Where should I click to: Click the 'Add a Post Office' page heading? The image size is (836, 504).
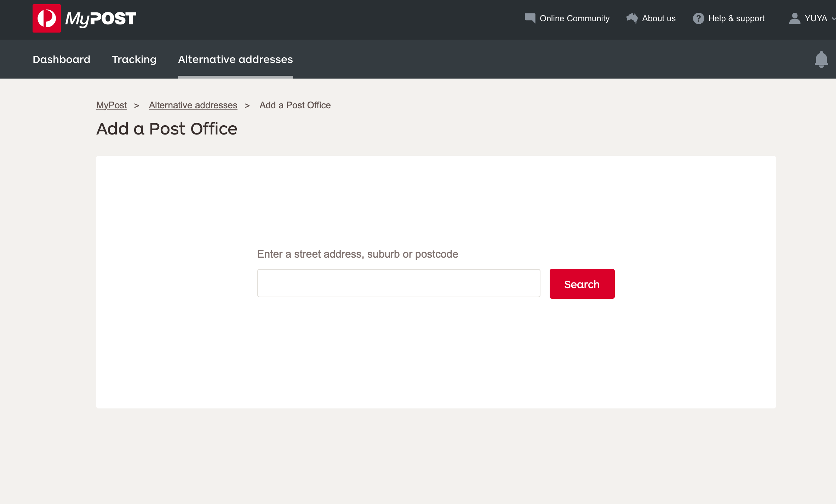(167, 129)
